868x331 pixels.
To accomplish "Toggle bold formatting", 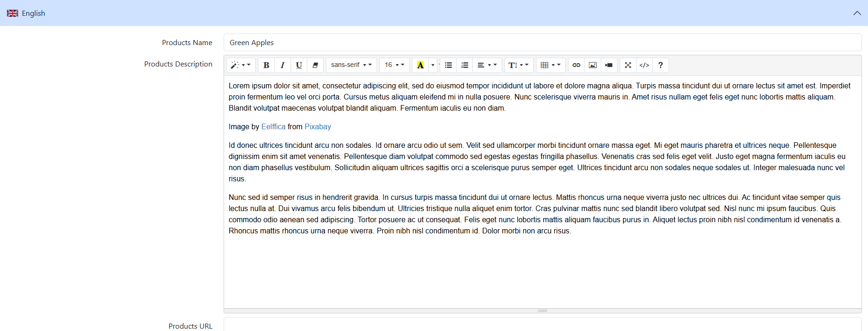I will click(266, 65).
